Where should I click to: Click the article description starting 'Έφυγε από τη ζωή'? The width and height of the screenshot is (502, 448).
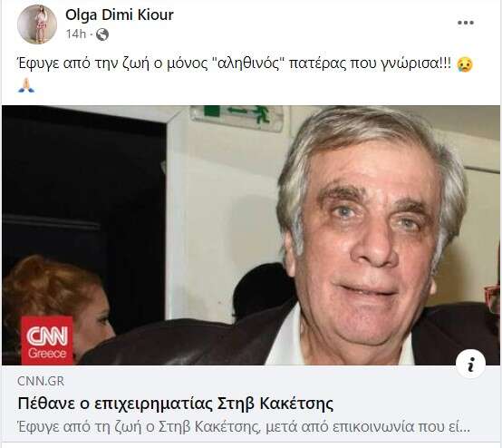click(244, 427)
